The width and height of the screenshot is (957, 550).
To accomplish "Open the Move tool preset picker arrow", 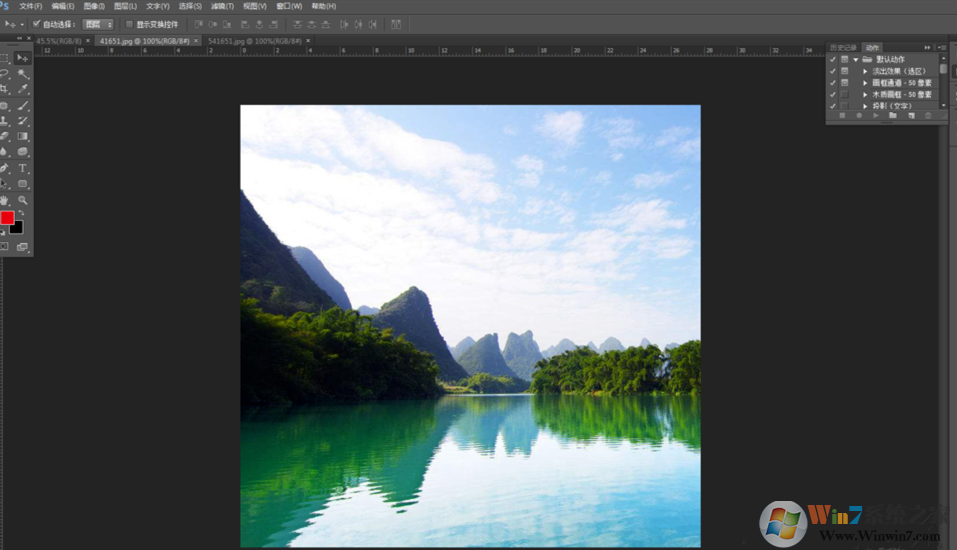I will coord(22,24).
